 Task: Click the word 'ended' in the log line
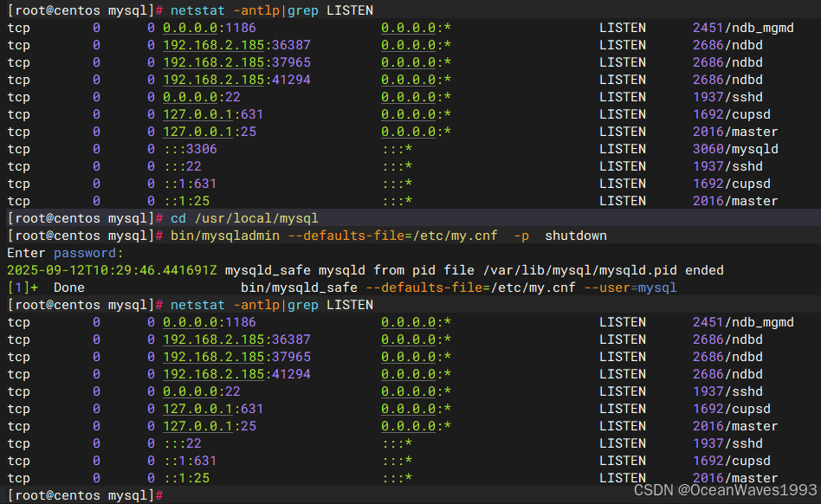[x=704, y=270]
